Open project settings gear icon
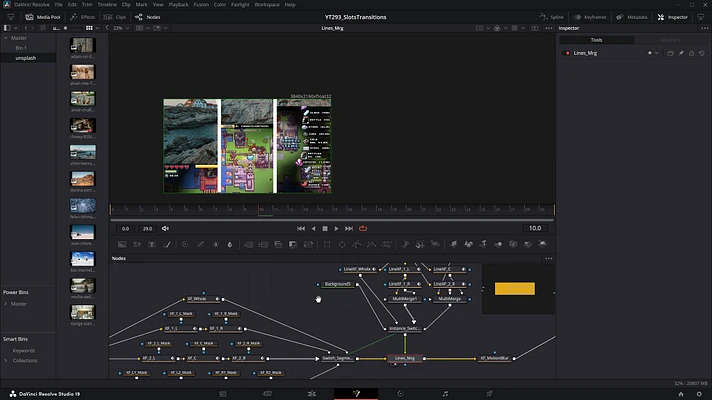The image size is (712, 400). click(699, 394)
